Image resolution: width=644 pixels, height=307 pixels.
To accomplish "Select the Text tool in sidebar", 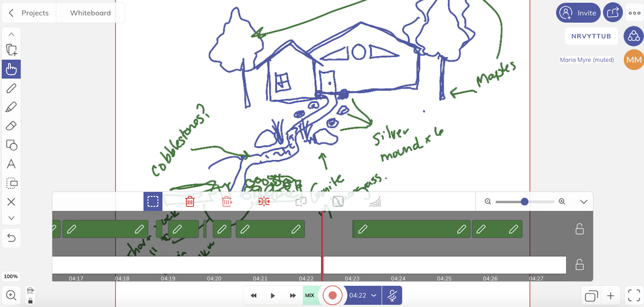I will tap(11, 164).
